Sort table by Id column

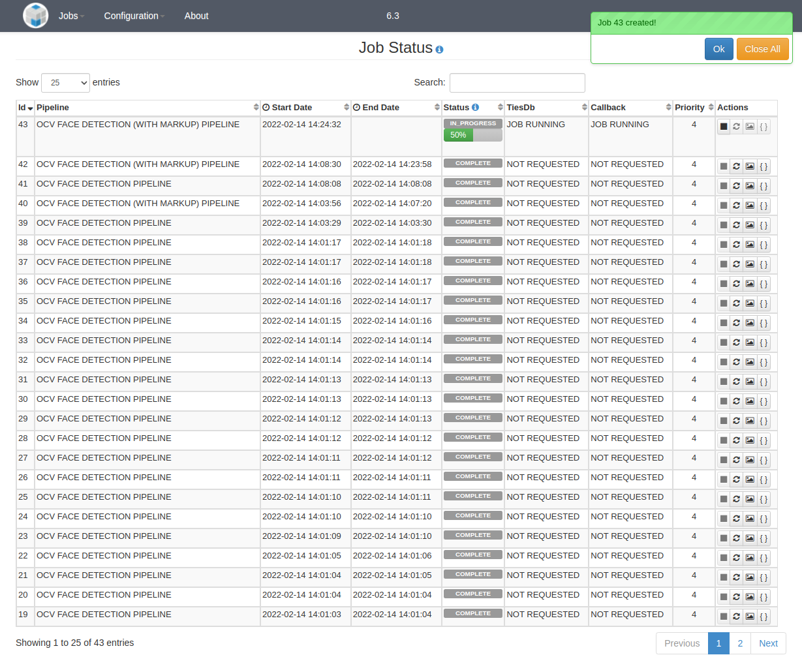click(x=25, y=108)
